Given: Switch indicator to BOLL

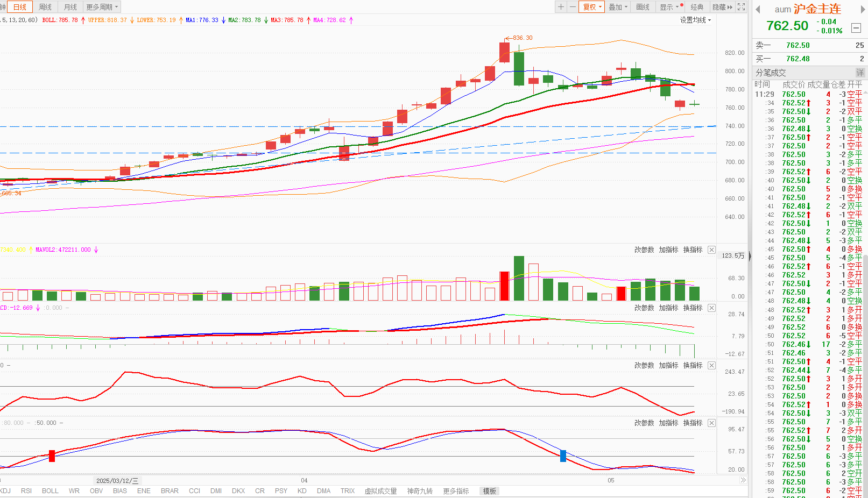Looking at the screenshot, I should 50,491.
